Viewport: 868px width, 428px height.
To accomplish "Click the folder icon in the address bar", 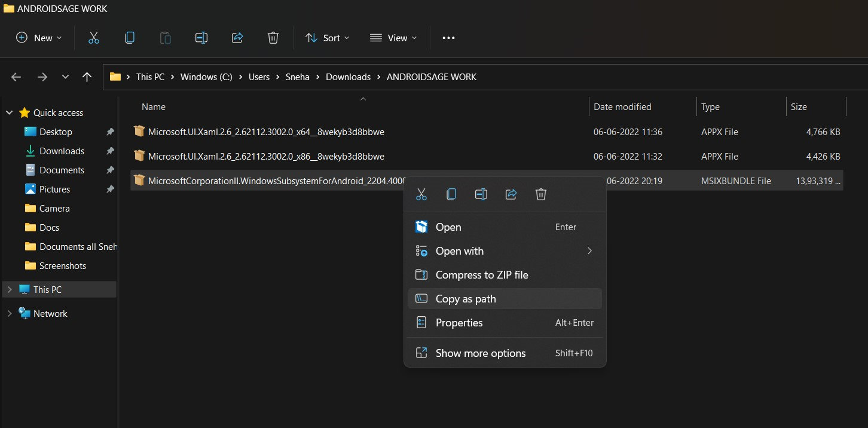I will click(115, 77).
